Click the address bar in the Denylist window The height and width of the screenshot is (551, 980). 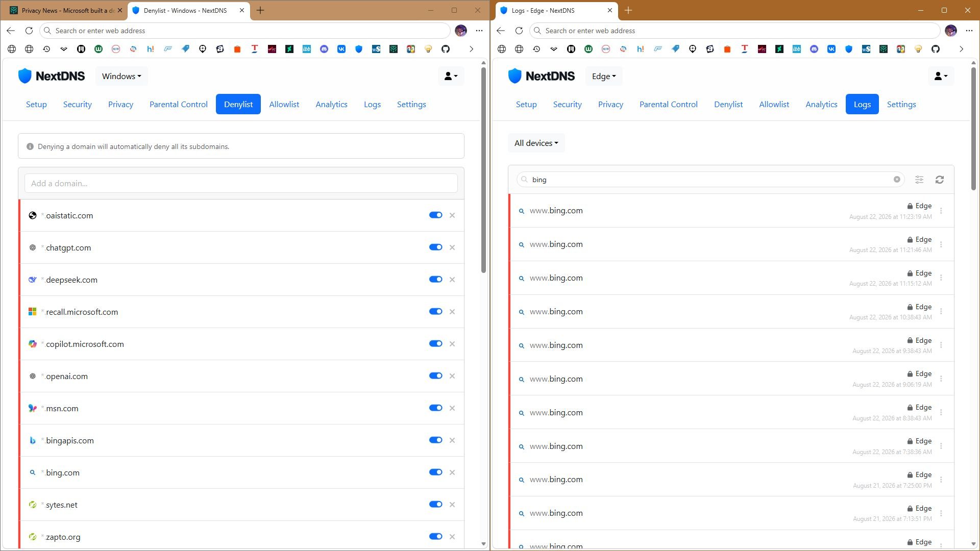tap(245, 31)
